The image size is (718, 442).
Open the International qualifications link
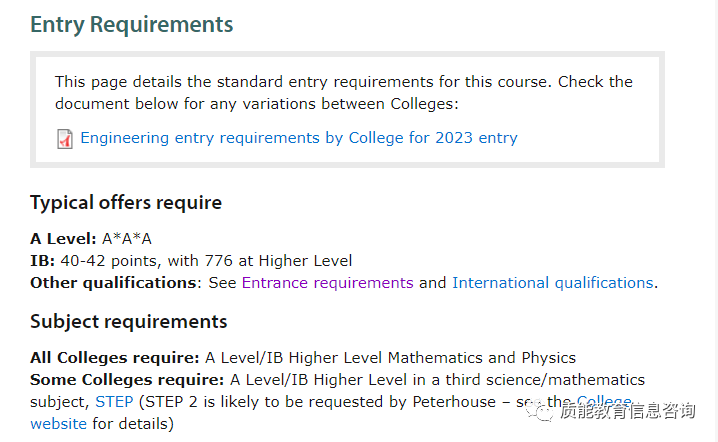(553, 283)
